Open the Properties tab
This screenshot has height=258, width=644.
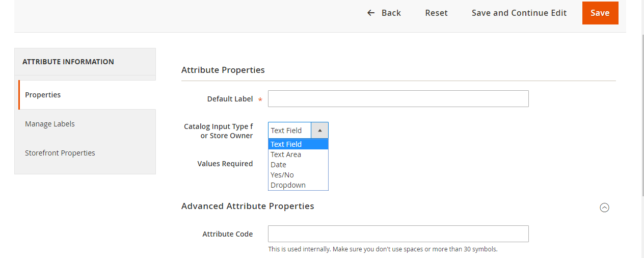click(x=87, y=95)
